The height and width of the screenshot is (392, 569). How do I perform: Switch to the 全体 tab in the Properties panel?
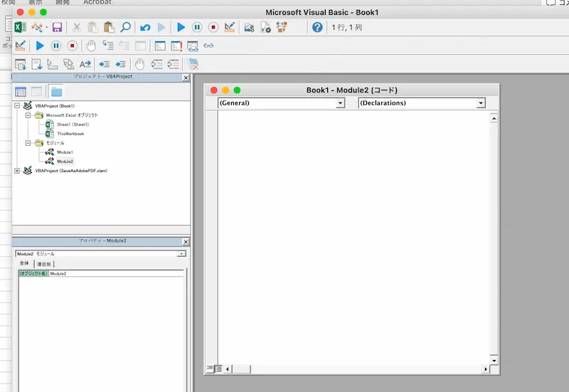(24, 263)
